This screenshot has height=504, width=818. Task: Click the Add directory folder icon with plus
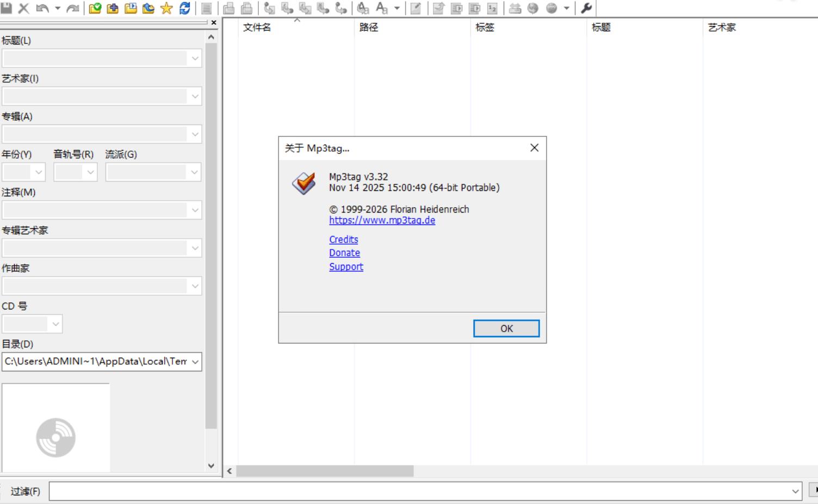(113, 8)
